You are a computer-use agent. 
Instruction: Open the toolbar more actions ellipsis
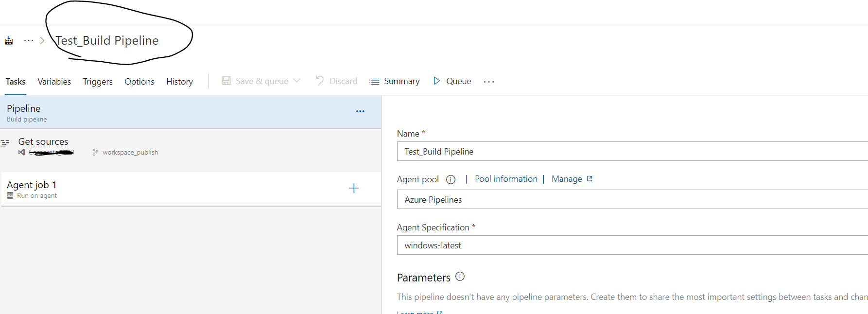click(488, 82)
